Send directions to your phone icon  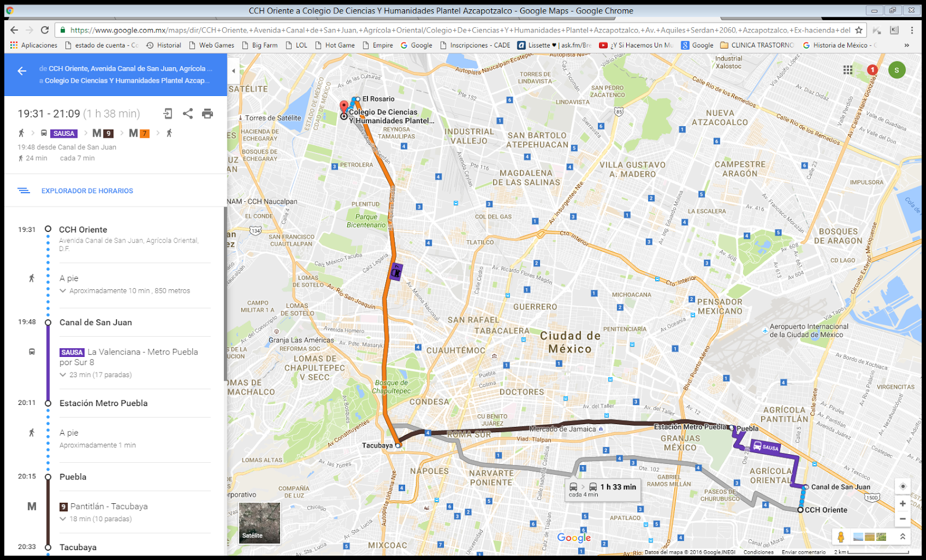pyautogui.click(x=169, y=114)
